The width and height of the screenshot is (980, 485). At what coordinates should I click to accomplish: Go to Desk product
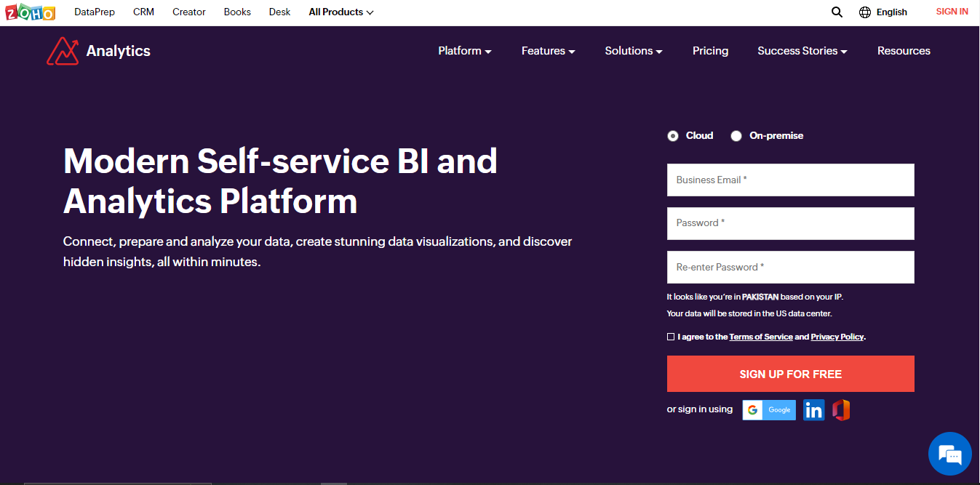pyautogui.click(x=279, y=12)
